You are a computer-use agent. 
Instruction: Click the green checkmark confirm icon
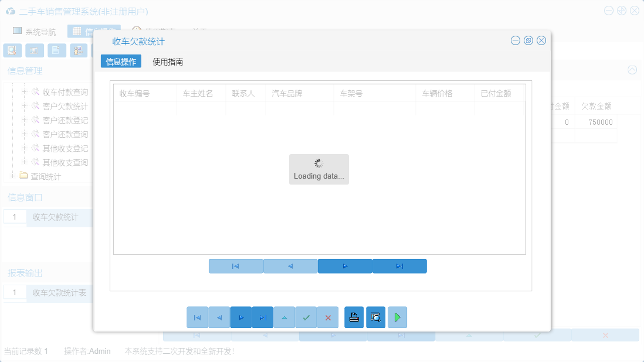click(x=306, y=317)
